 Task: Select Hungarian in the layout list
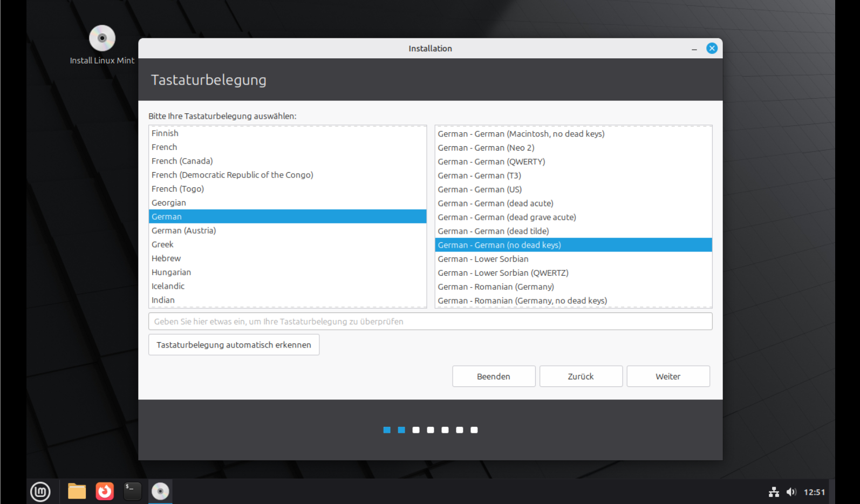(x=172, y=273)
